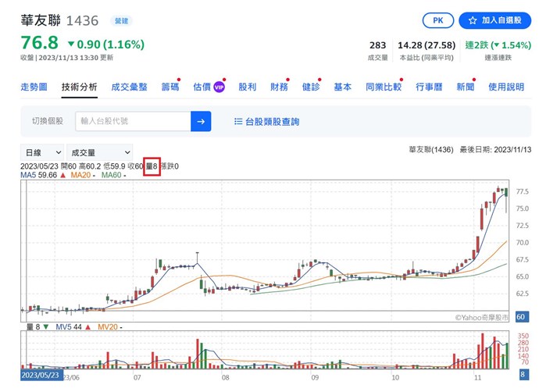Open the 成交量 indicator dropdown
The height and width of the screenshot is (392, 539).
(99, 152)
